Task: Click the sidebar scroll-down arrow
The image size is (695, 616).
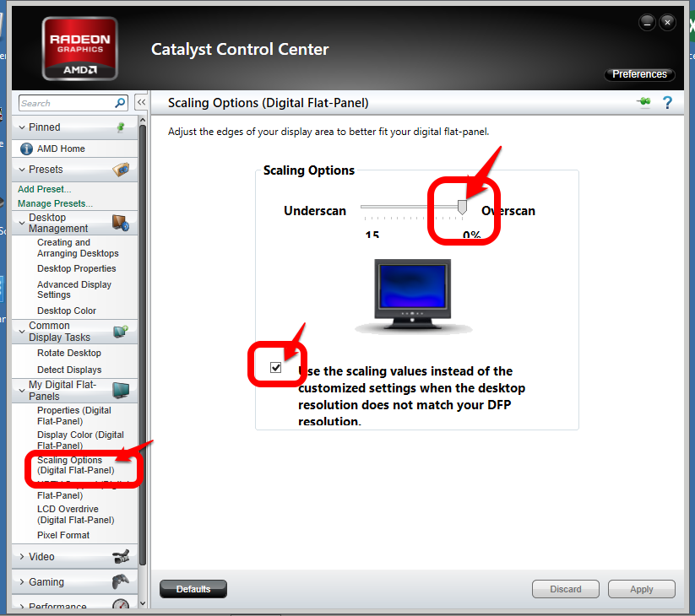Action: click(x=142, y=603)
